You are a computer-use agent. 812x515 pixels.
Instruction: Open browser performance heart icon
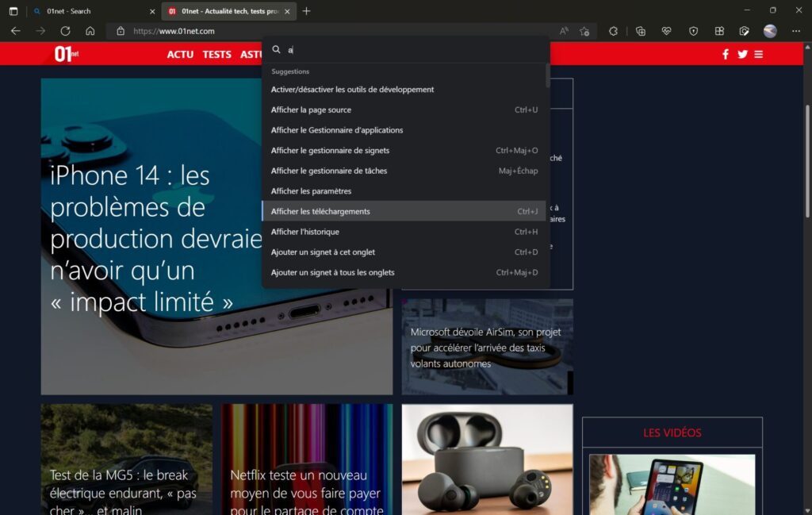tap(666, 31)
